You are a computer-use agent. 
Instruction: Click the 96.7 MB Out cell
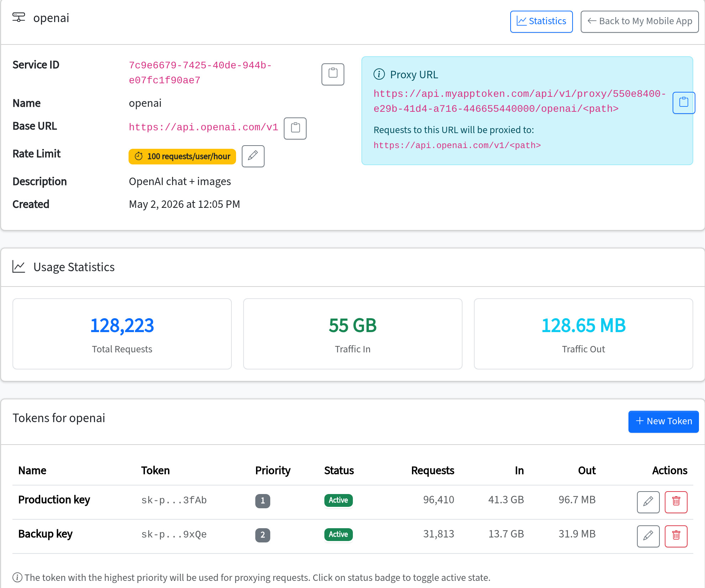[577, 500]
